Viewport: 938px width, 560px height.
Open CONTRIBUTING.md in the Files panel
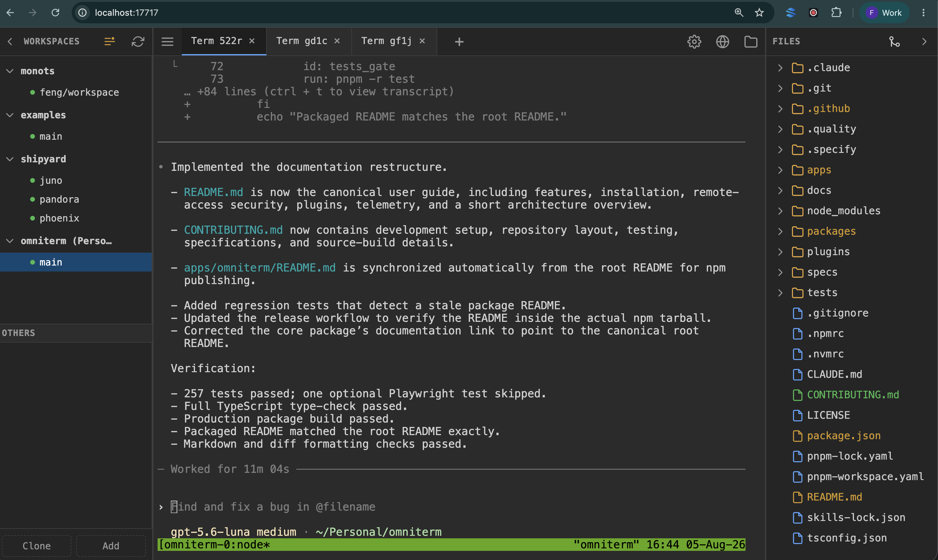click(x=852, y=395)
